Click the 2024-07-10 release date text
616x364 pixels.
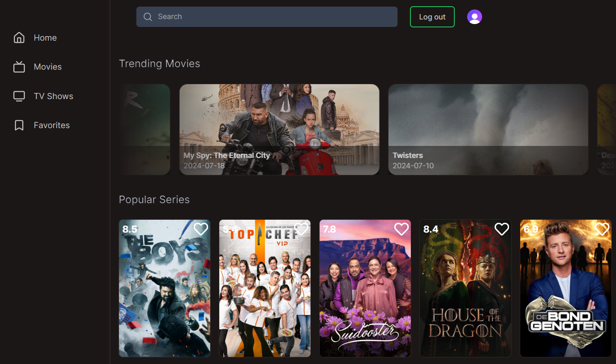coord(413,166)
